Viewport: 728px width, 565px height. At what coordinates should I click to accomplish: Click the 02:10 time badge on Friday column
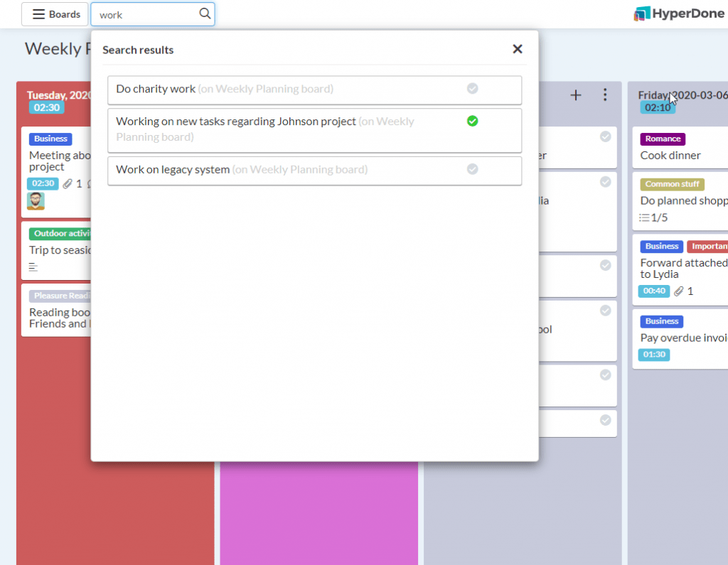point(657,107)
